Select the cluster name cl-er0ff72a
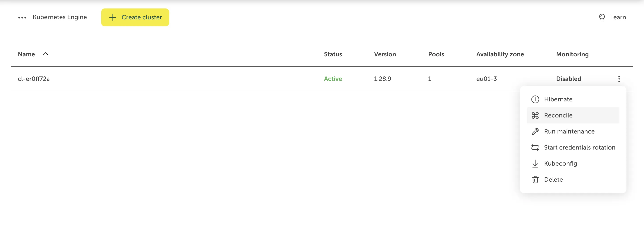 pyautogui.click(x=34, y=79)
